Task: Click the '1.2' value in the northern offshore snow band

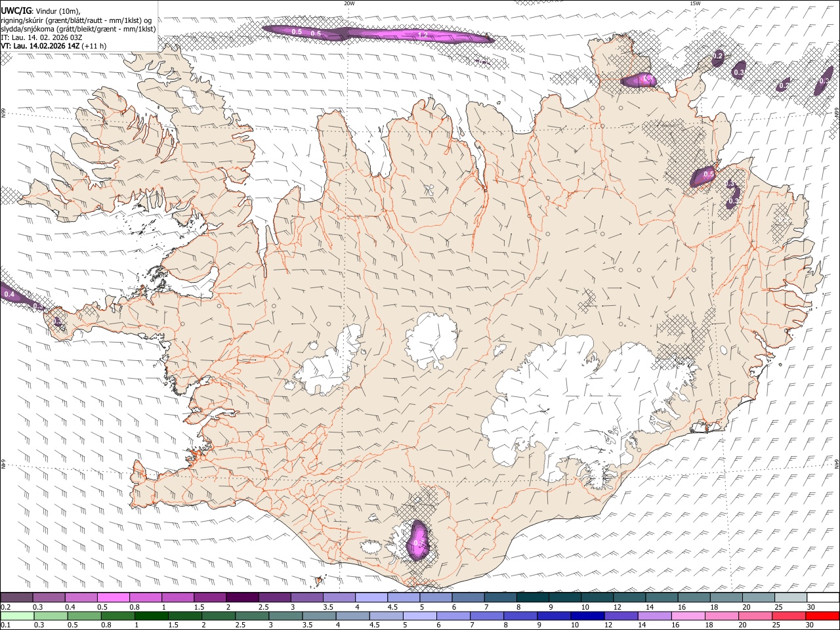Action: click(x=423, y=35)
